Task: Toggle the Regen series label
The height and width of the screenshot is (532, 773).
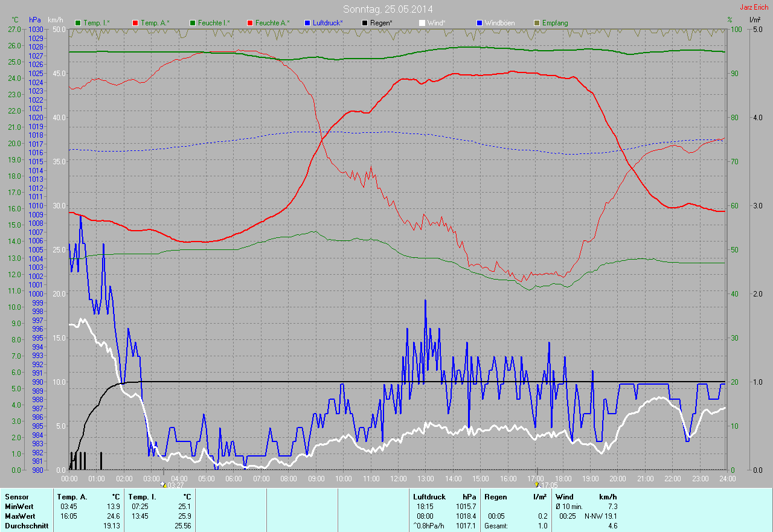Action: 381,23
